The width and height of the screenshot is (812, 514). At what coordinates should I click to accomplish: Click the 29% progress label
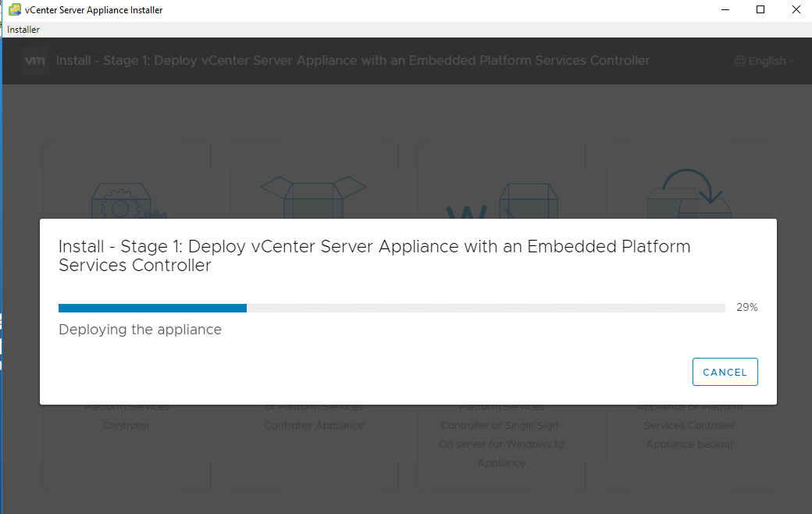(x=746, y=308)
